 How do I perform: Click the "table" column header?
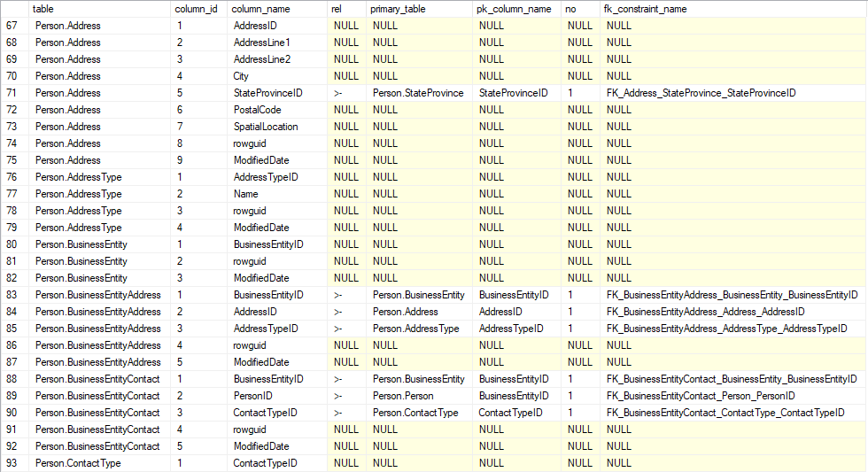(x=99, y=9)
